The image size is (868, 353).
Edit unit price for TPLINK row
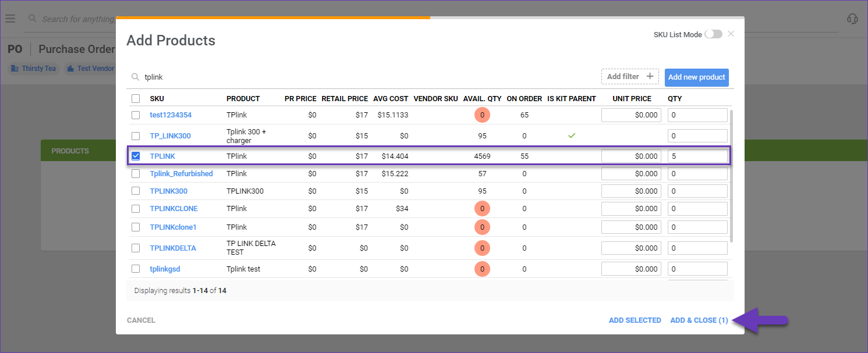click(x=631, y=156)
